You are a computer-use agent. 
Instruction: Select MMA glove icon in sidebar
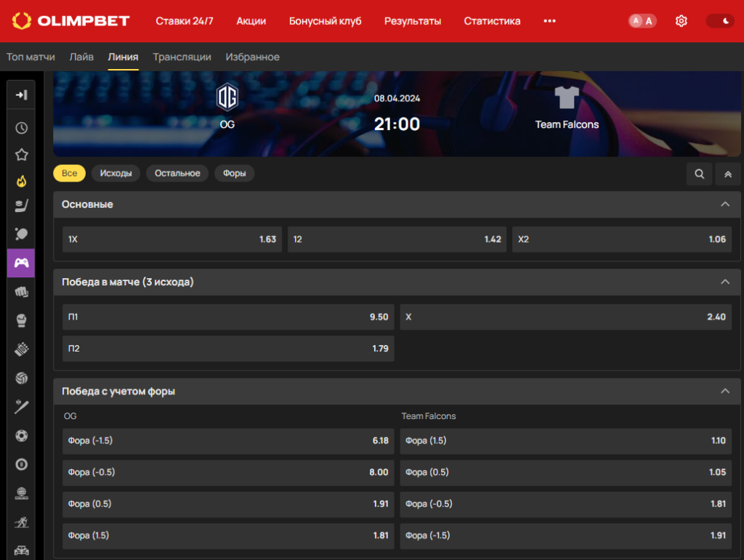tap(21, 349)
